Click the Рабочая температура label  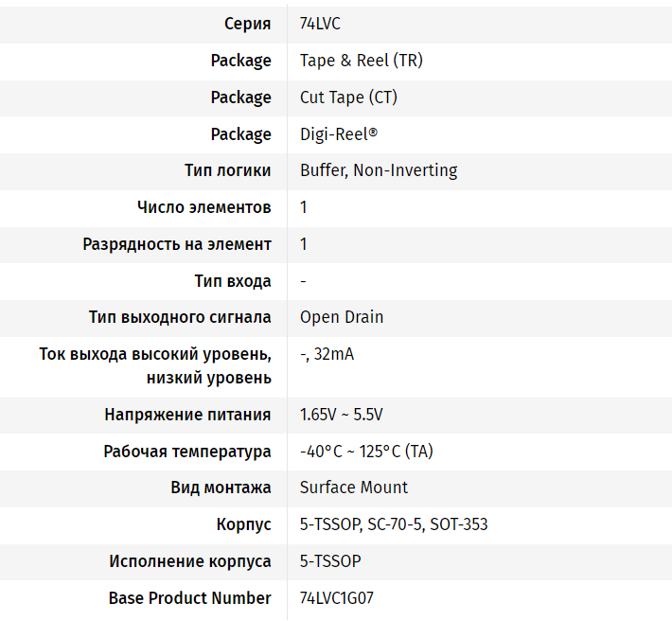click(x=187, y=452)
